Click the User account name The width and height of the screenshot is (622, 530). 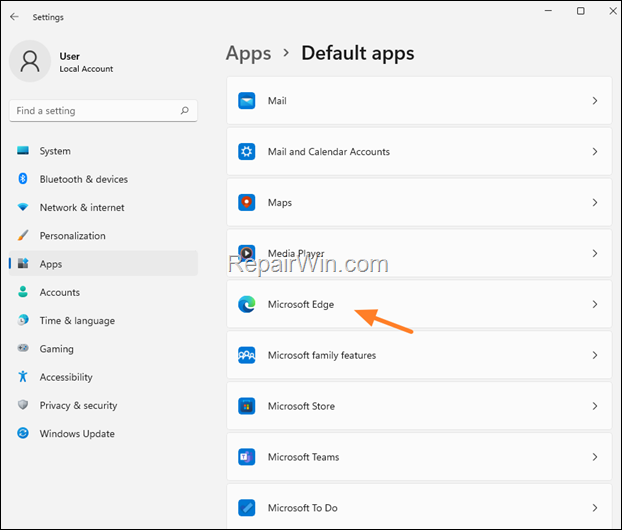point(69,56)
